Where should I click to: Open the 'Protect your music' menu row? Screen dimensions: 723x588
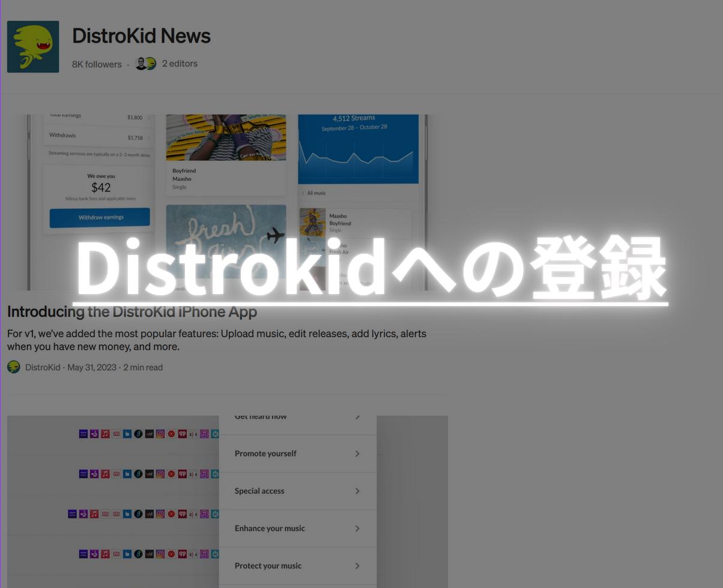pyautogui.click(x=297, y=566)
